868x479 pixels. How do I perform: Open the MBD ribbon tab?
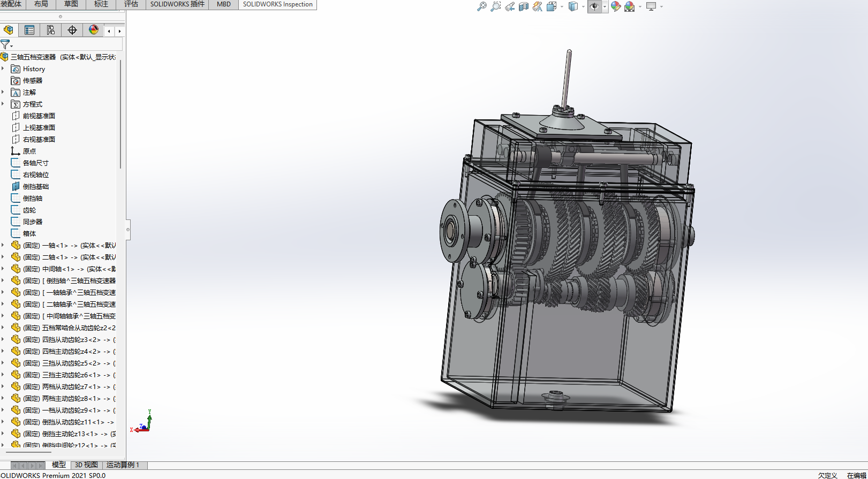click(224, 4)
